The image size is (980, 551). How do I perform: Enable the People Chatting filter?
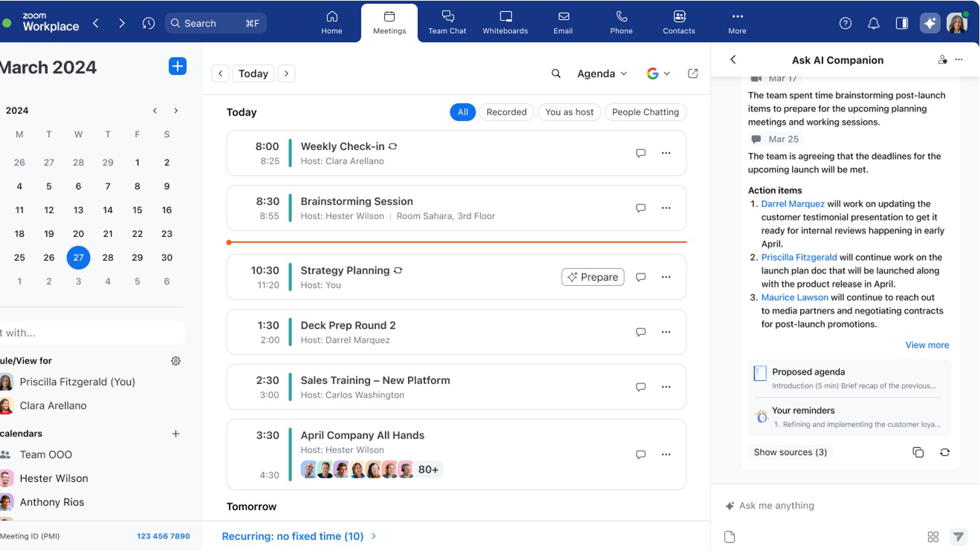tap(645, 112)
